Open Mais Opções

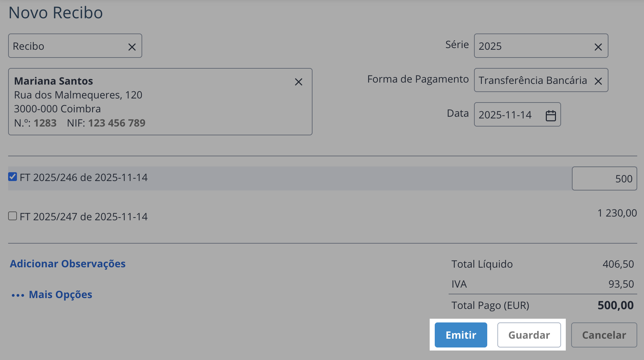[x=61, y=295]
